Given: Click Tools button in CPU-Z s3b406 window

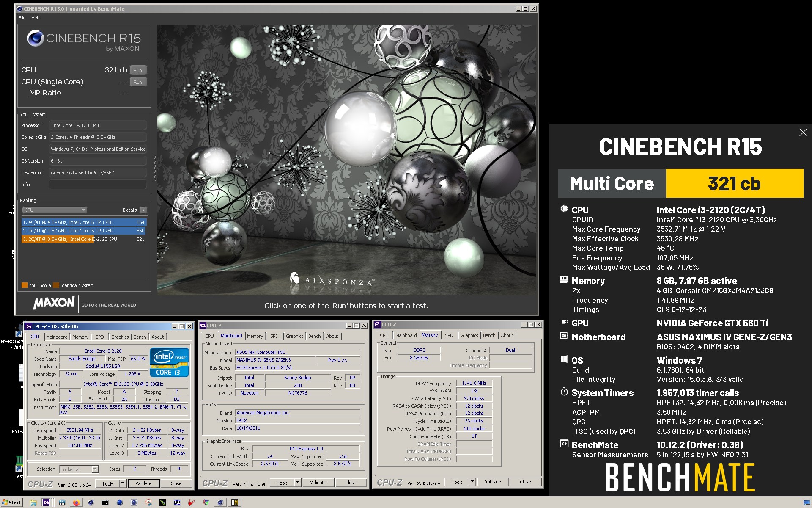Looking at the screenshot, I should (x=107, y=483).
